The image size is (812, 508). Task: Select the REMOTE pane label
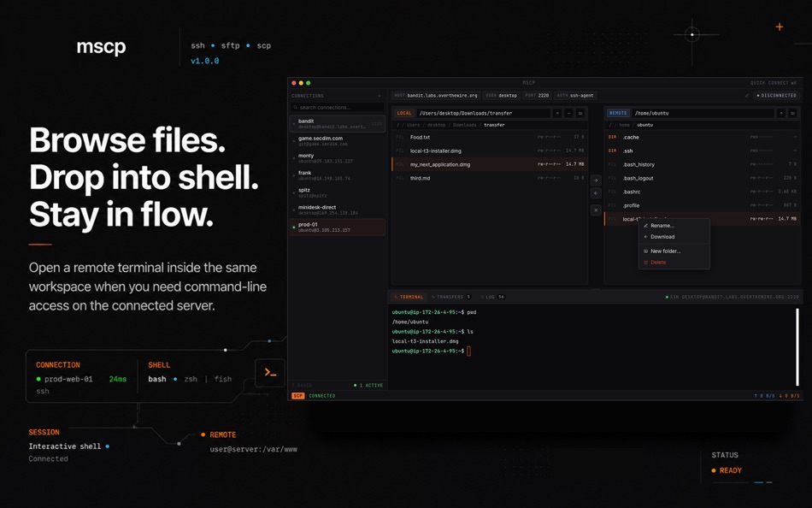pos(618,113)
